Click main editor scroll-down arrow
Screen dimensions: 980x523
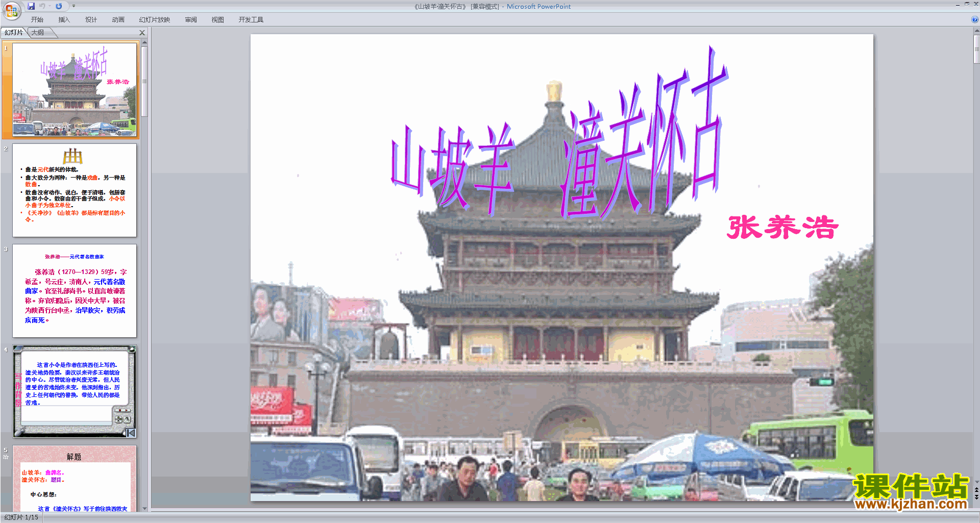(x=976, y=482)
